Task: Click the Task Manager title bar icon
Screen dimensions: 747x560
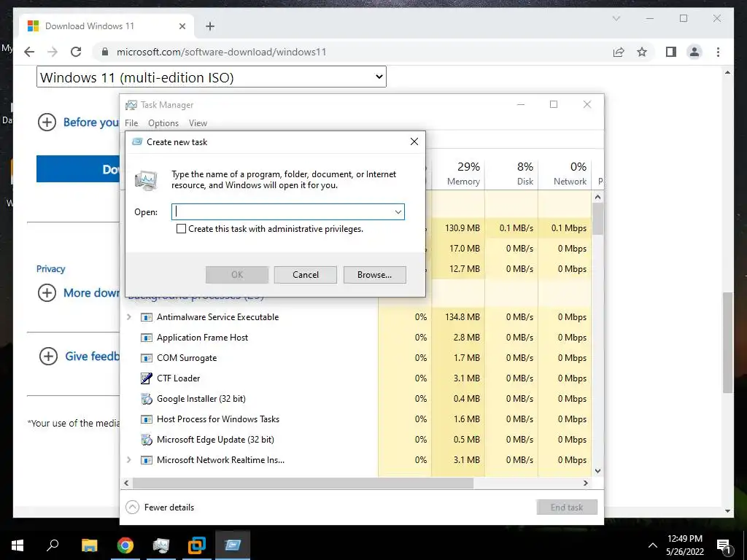Action: click(131, 105)
